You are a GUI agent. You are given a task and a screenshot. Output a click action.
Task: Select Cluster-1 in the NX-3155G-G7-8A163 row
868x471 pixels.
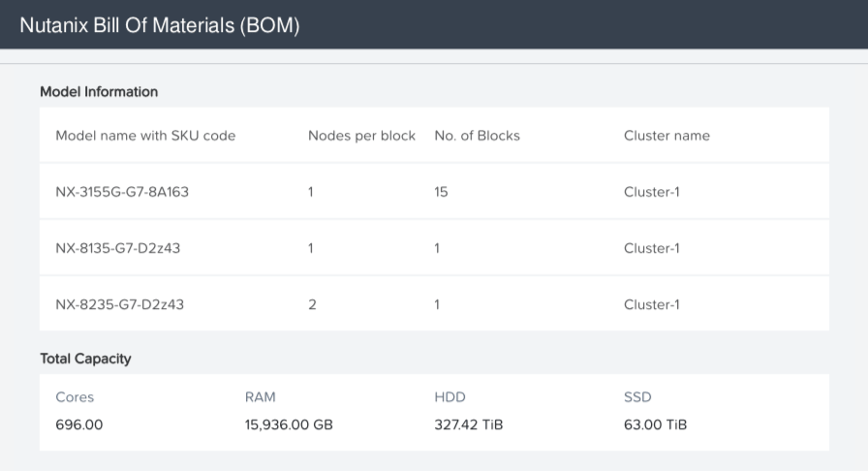coord(652,192)
